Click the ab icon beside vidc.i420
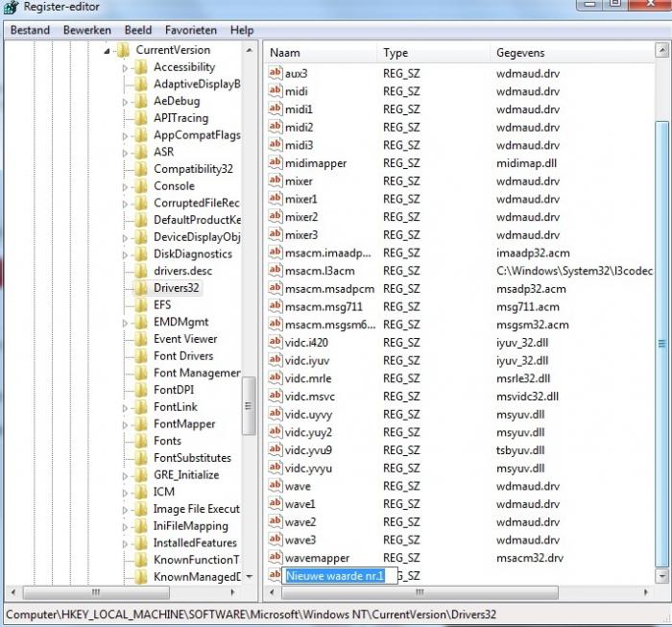672x627 pixels. coord(276,342)
